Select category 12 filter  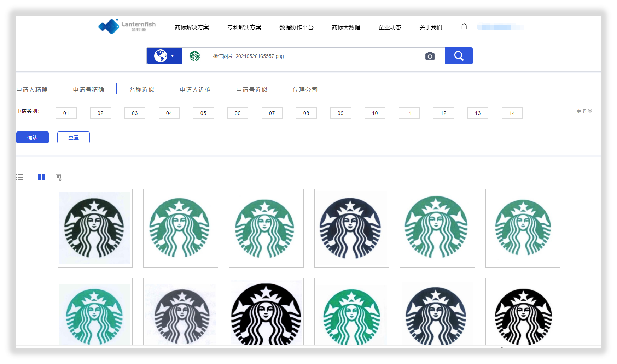tap(443, 113)
